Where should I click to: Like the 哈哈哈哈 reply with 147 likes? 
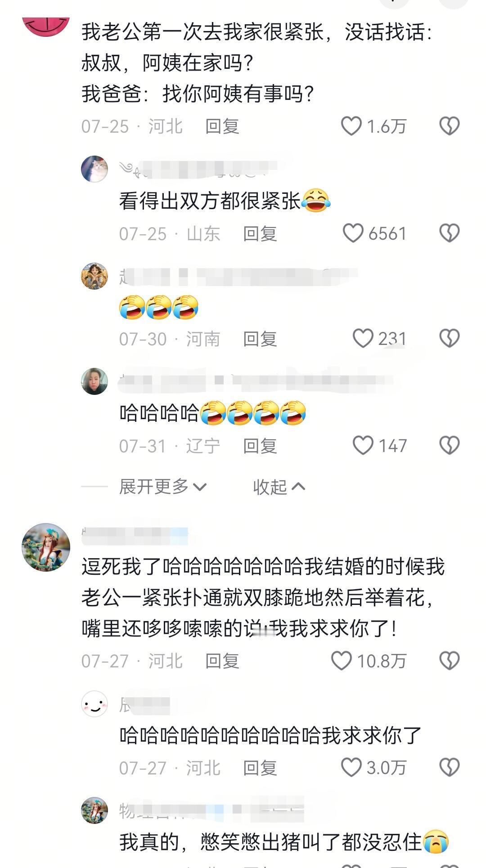point(363,445)
